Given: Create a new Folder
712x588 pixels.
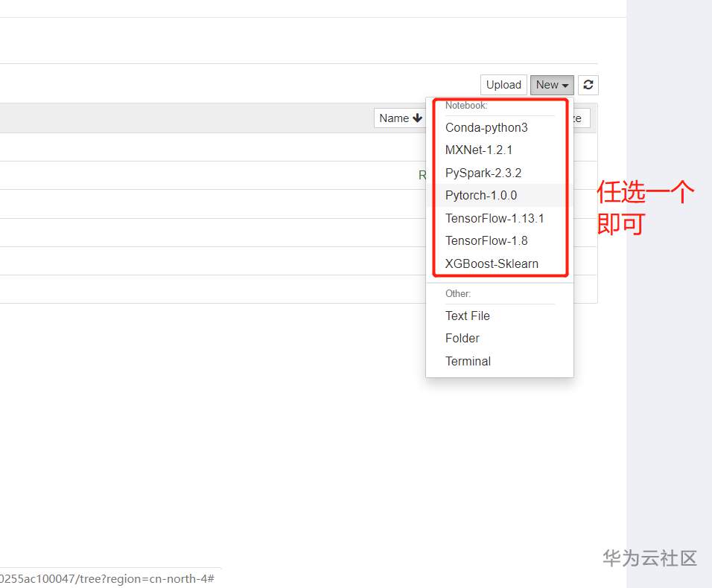Looking at the screenshot, I should point(500,339).
